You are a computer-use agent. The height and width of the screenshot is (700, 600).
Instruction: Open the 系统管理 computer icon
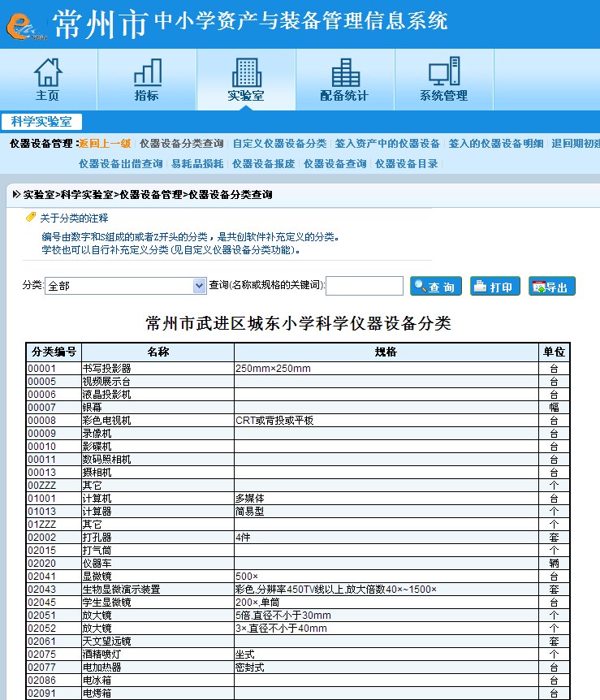[x=444, y=80]
